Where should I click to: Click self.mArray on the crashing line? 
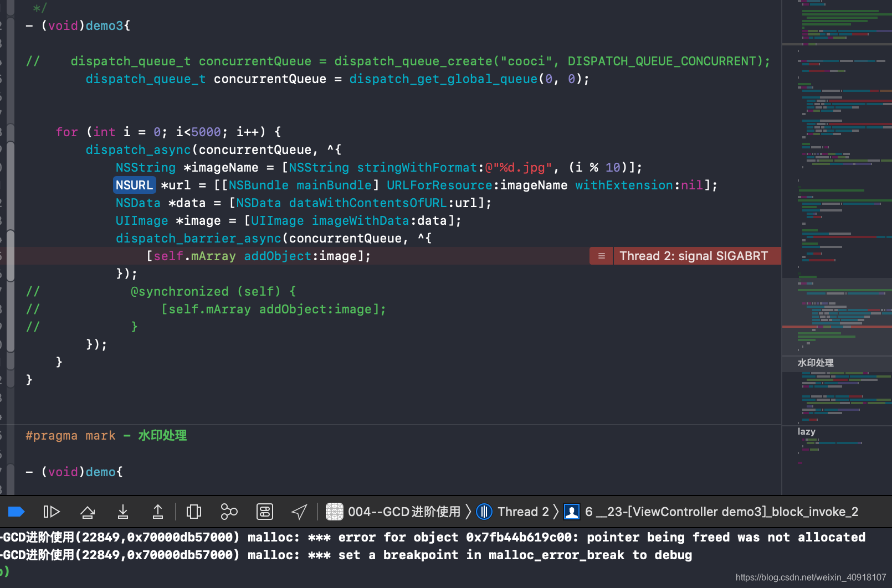click(x=195, y=256)
